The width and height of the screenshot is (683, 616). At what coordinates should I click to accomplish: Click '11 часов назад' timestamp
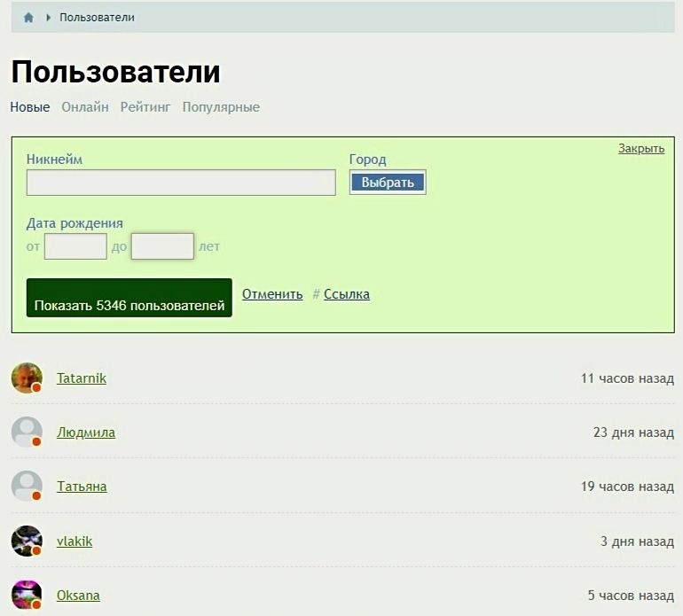pyautogui.click(x=627, y=378)
